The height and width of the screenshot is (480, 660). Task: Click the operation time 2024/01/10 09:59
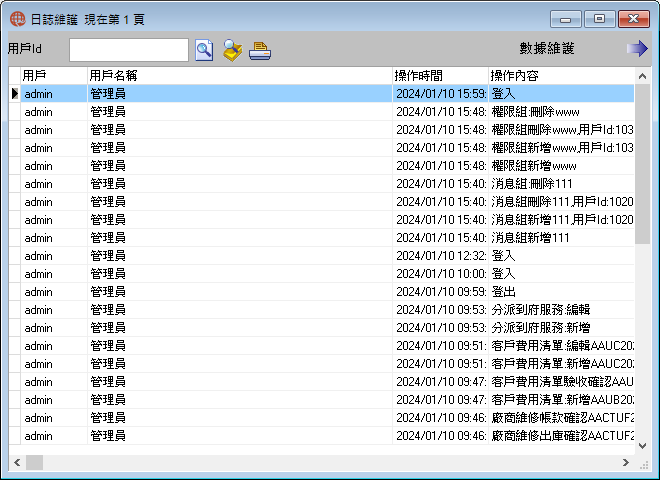[440, 292]
